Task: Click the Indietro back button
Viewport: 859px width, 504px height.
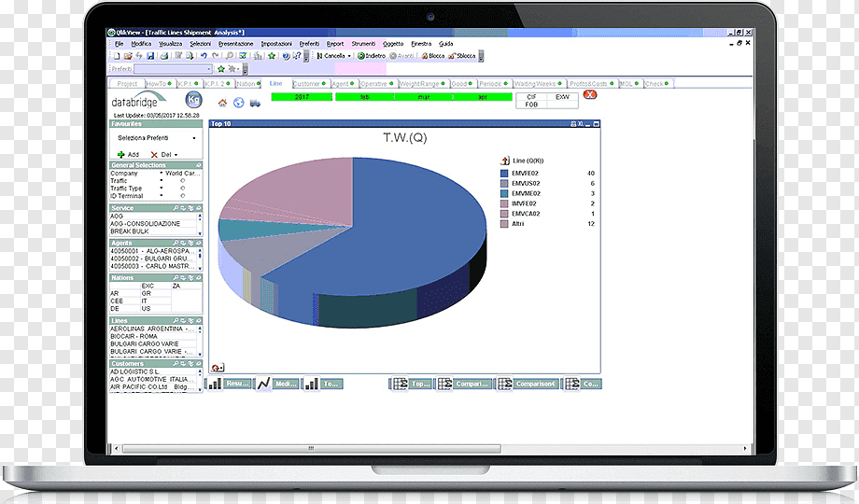Action: pos(372,56)
